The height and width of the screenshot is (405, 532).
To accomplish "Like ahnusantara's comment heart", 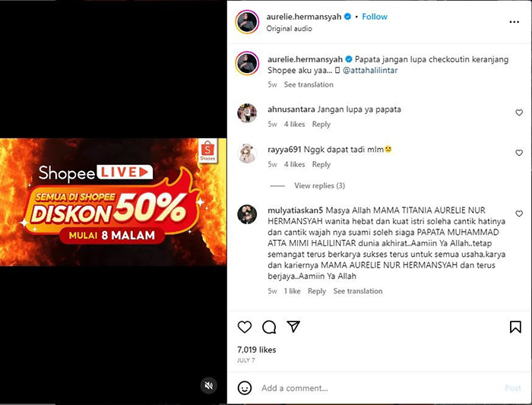I will [x=519, y=112].
